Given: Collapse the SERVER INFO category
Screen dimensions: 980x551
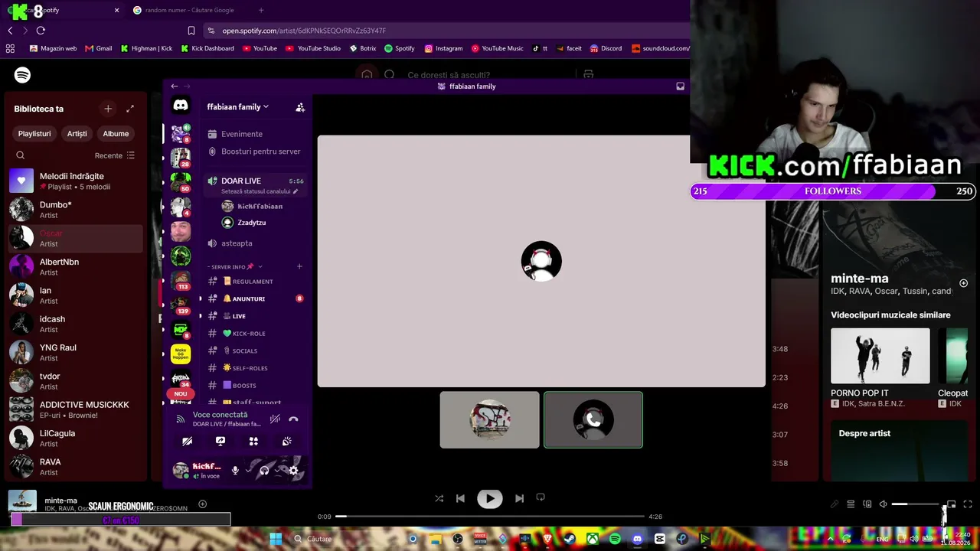Looking at the screenshot, I should (234, 267).
